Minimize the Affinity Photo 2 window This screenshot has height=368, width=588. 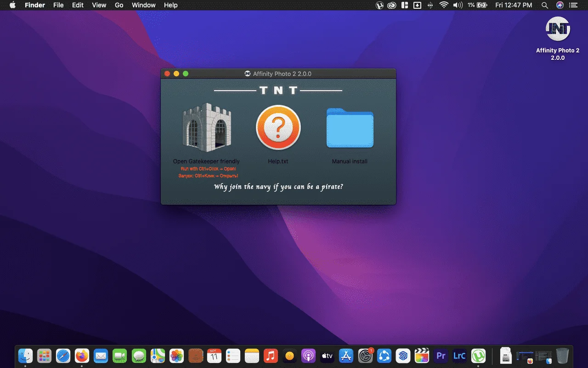(x=176, y=74)
